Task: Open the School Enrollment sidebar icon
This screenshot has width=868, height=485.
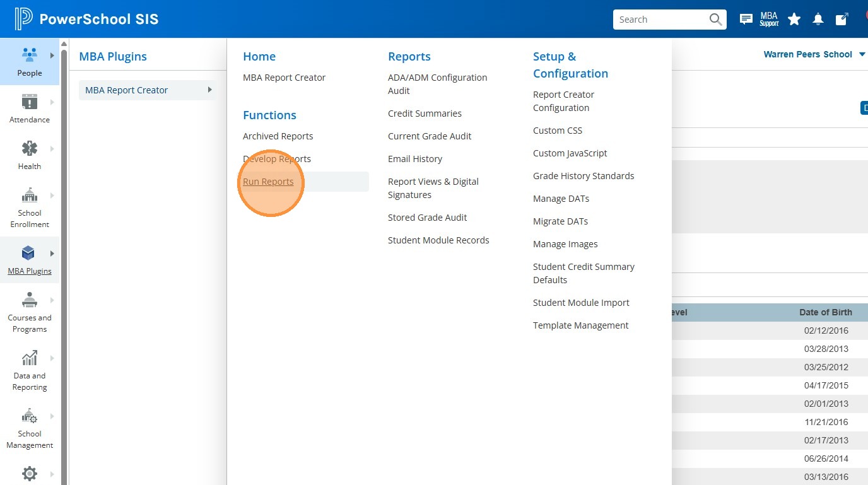Action: pyautogui.click(x=30, y=195)
